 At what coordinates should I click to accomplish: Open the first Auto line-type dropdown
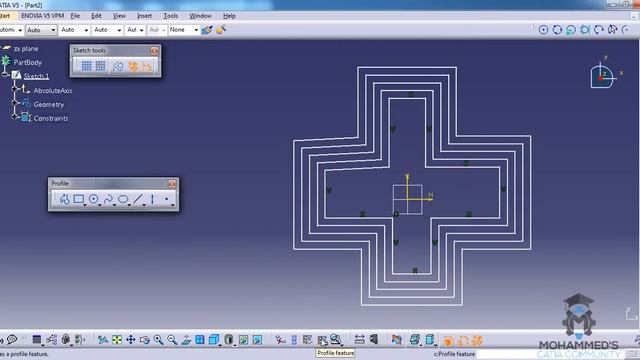pos(41,30)
